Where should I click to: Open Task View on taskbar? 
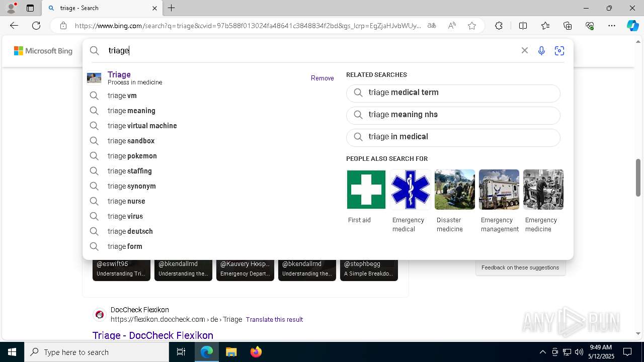point(181,352)
